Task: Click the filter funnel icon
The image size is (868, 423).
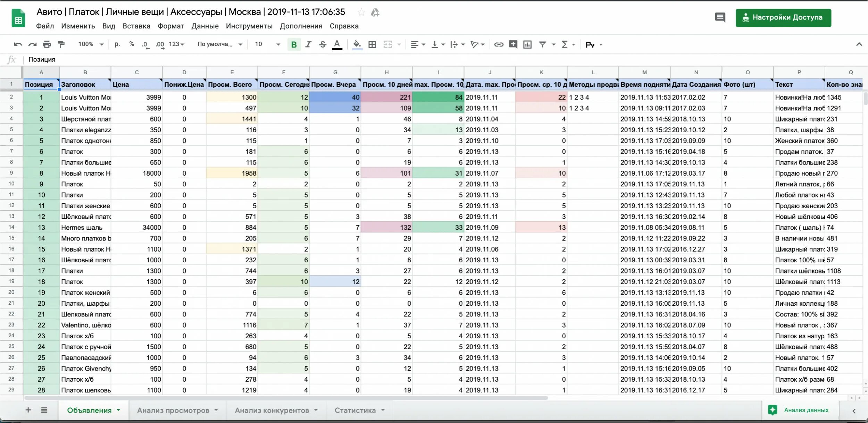Action: [x=542, y=44]
